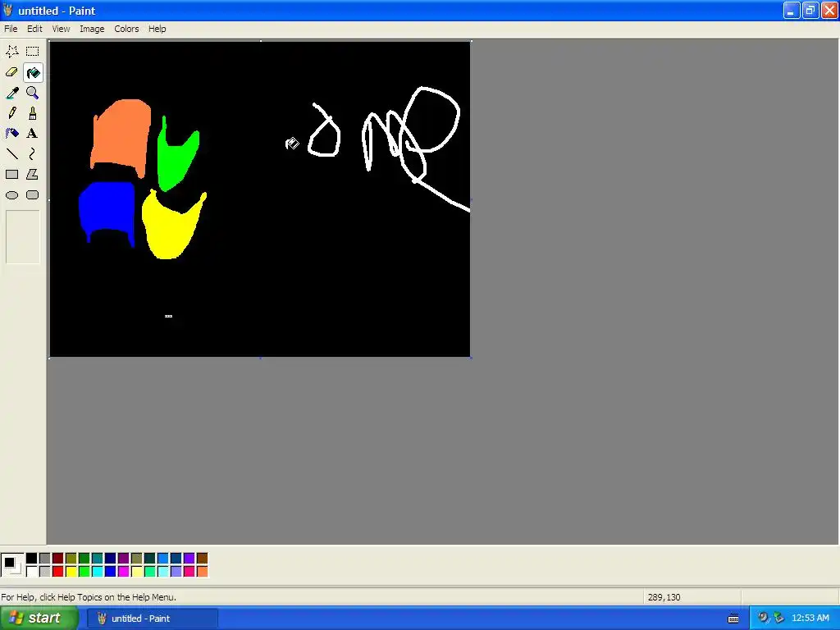Select the orange swatch in bottom row
This screenshot has height=630, width=840.
click(x=202, y=572)
